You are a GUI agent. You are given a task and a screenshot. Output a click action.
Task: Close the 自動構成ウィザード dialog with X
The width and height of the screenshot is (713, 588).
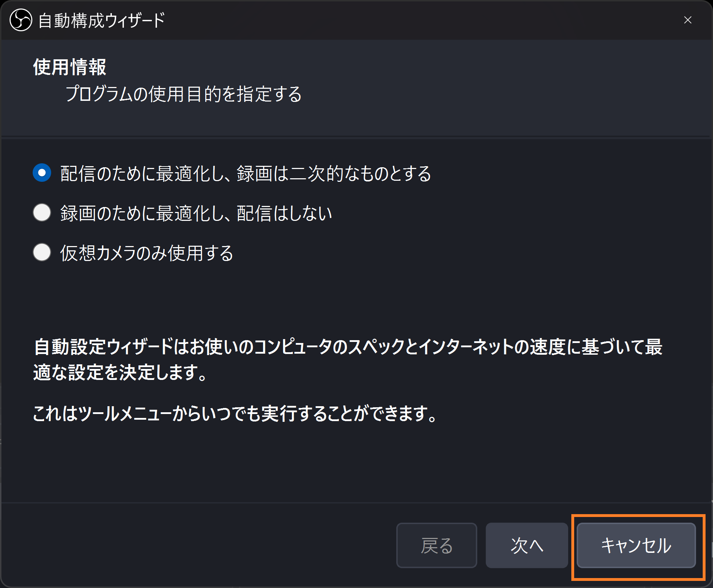(687, 20)
